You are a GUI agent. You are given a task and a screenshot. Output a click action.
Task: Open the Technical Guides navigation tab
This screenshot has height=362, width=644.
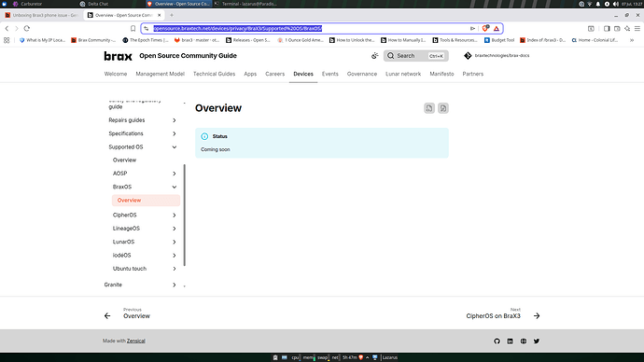pyautogui.click(x=214, y=74)
